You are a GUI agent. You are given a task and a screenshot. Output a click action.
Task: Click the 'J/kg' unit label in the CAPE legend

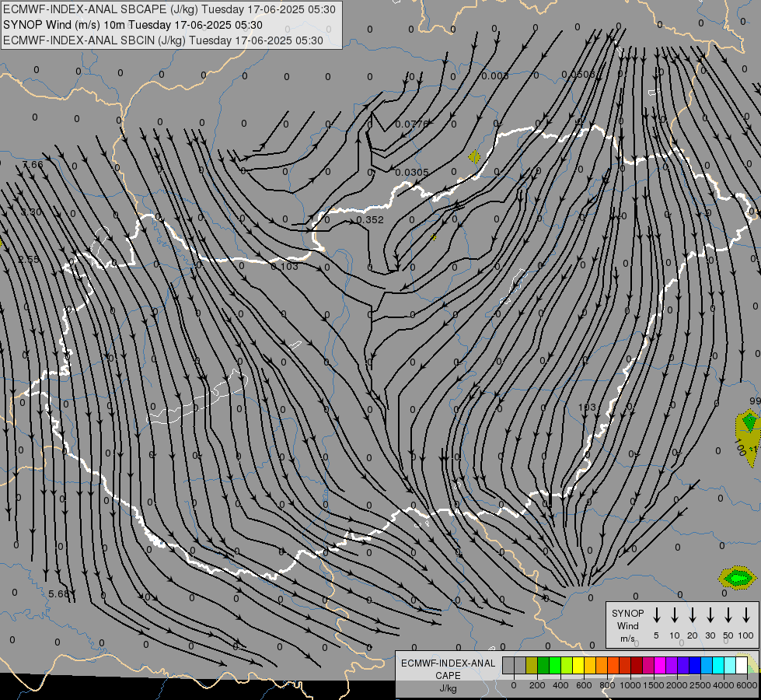pos(448,688)
